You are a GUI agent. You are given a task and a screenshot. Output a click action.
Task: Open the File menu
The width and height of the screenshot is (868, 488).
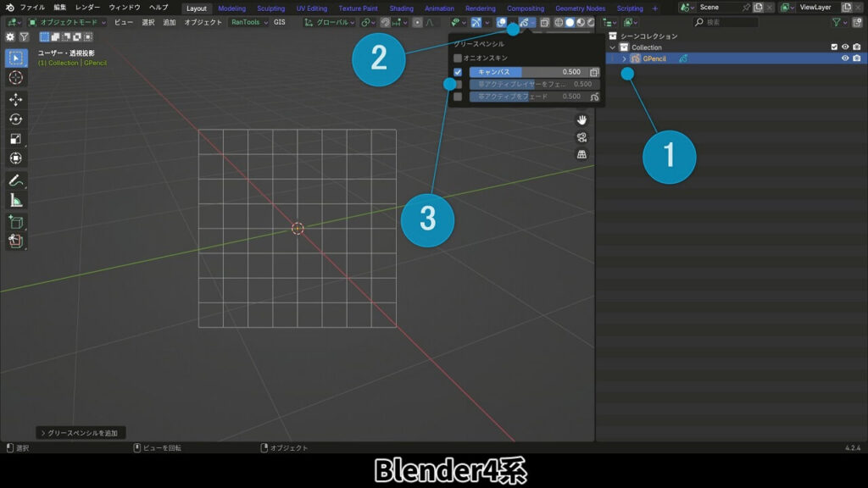33,8
